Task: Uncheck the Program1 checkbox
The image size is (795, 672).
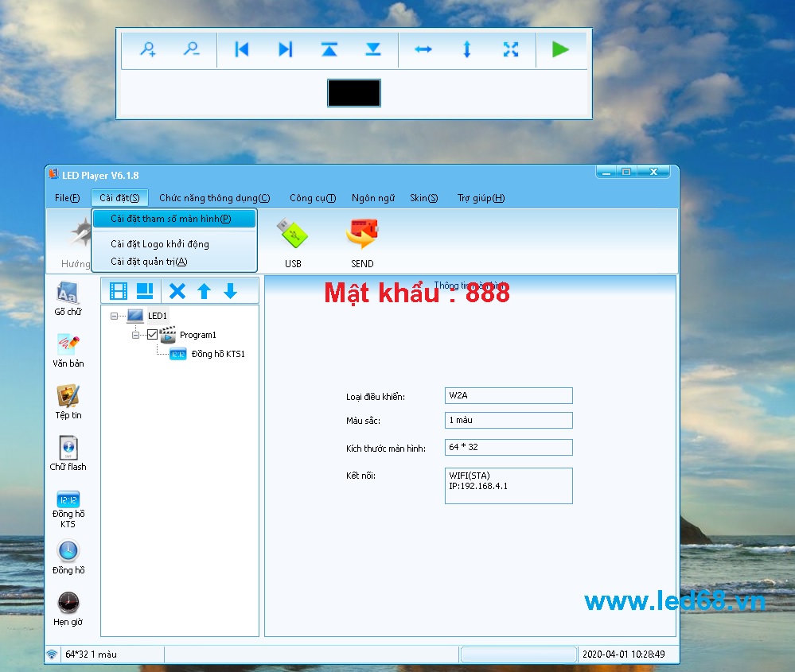Action: click(151, 334)
